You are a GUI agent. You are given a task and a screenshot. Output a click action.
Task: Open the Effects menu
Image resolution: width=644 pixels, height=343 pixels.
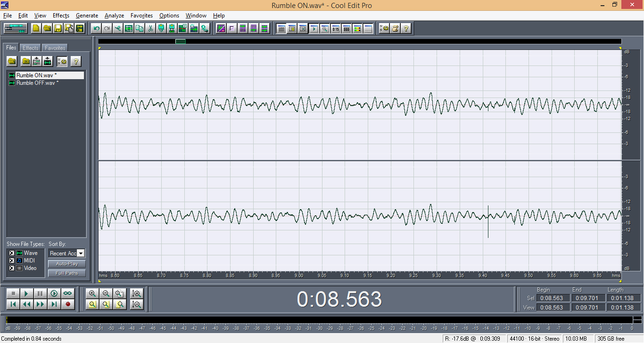(61, 16)
